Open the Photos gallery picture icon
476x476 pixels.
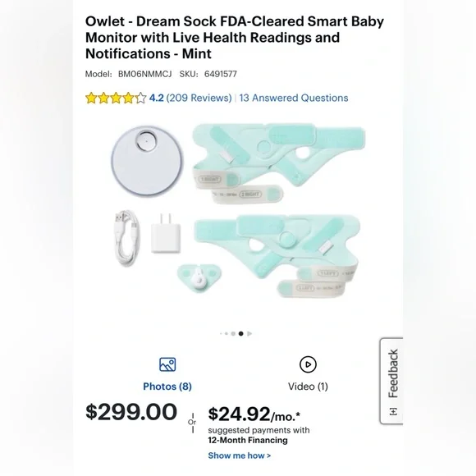click(x=167, y=364)
